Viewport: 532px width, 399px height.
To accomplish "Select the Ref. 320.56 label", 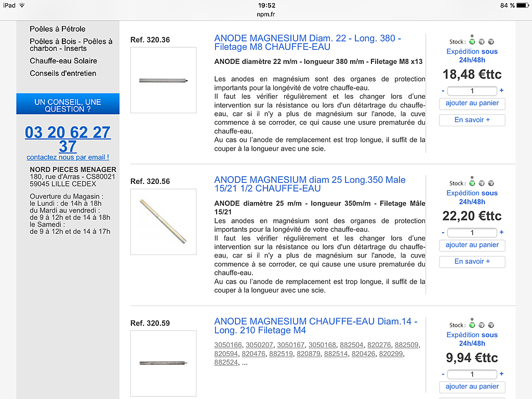I will [150, 181].
